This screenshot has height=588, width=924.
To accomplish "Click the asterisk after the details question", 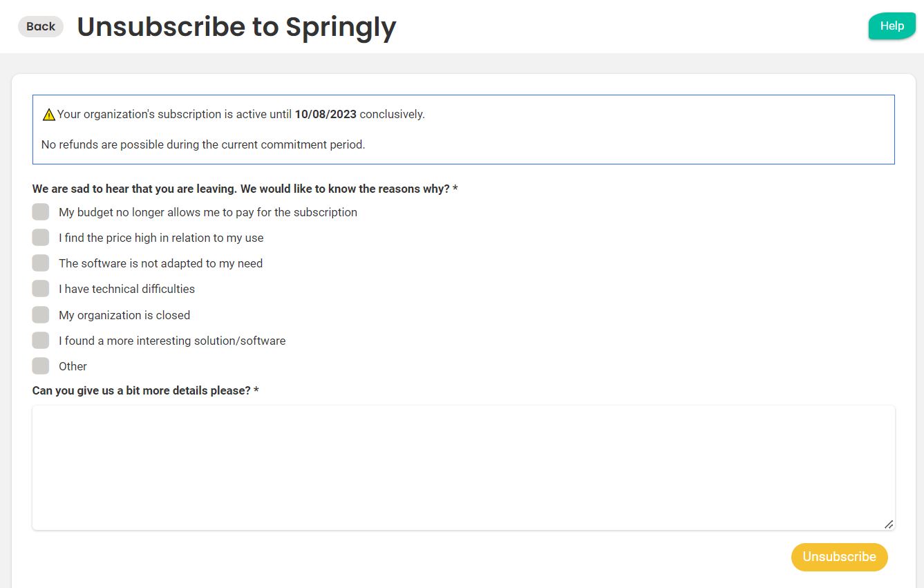I will (x=256, y=390).
